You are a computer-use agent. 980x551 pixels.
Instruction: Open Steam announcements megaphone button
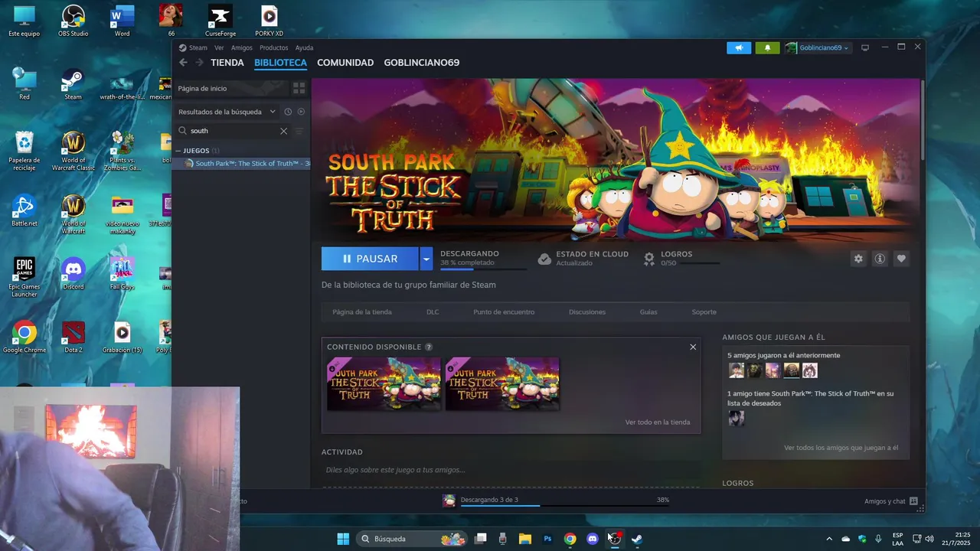pyautogui.click(x=739, y=47)
